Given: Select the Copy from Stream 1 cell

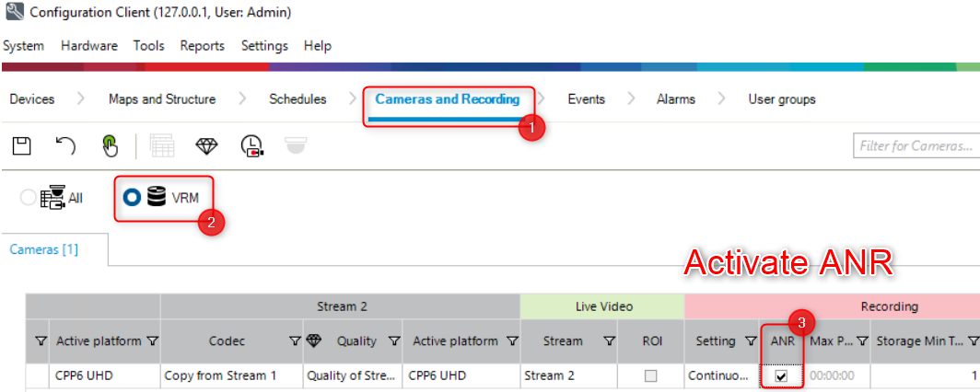Looking at the screenshot, I should 232,376.
